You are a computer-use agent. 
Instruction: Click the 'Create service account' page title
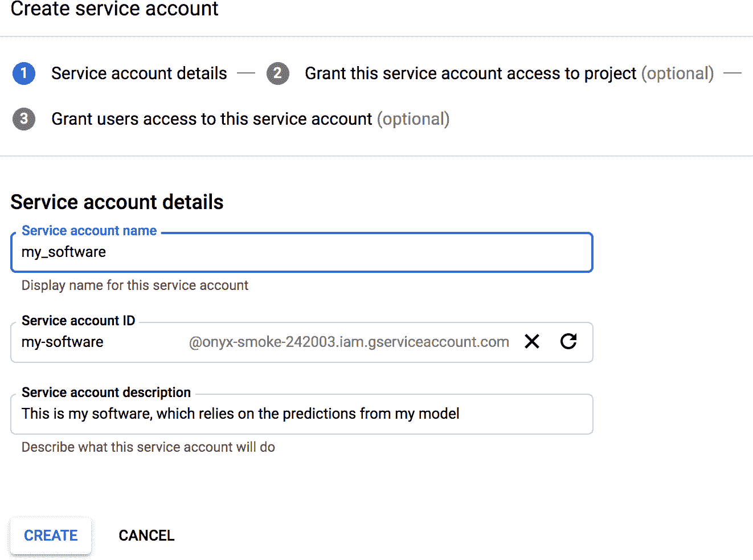pyautogui.click(x=114, y=9)
